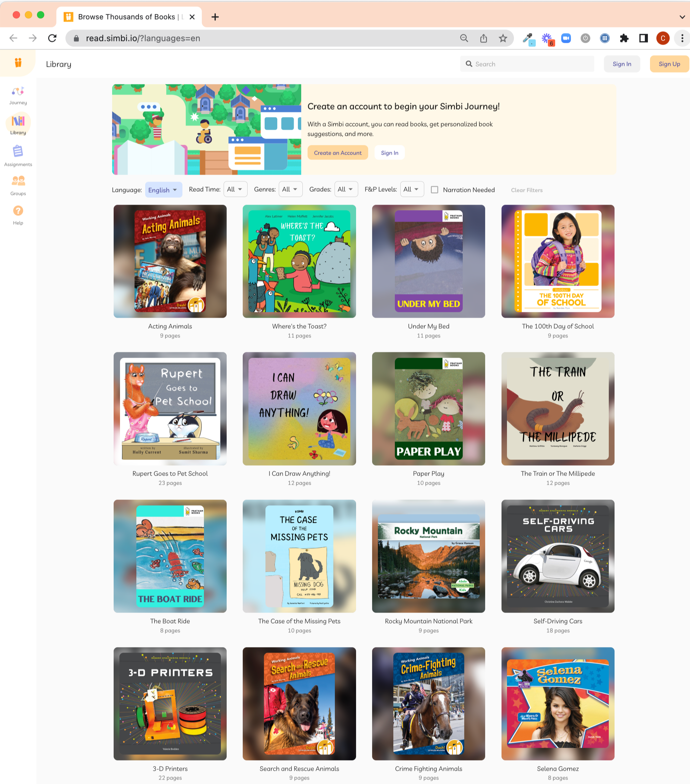The width and height of the screenshot is (690, 784).
Task: Open a new browser tab
Action: pyautogui.click(x=215, y=17)
